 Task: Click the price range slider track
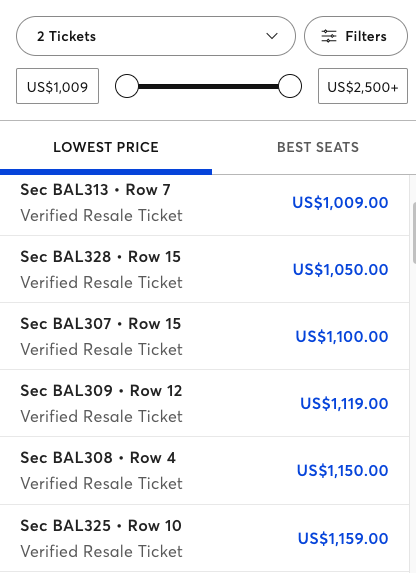[208, 86]
